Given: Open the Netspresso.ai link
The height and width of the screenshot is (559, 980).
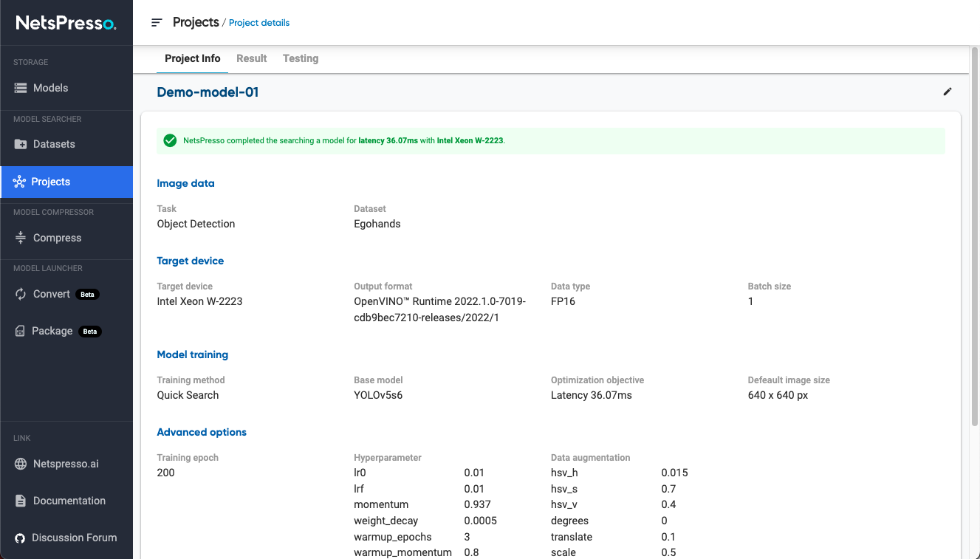Looking at the screenshot, I should (66, 464).
